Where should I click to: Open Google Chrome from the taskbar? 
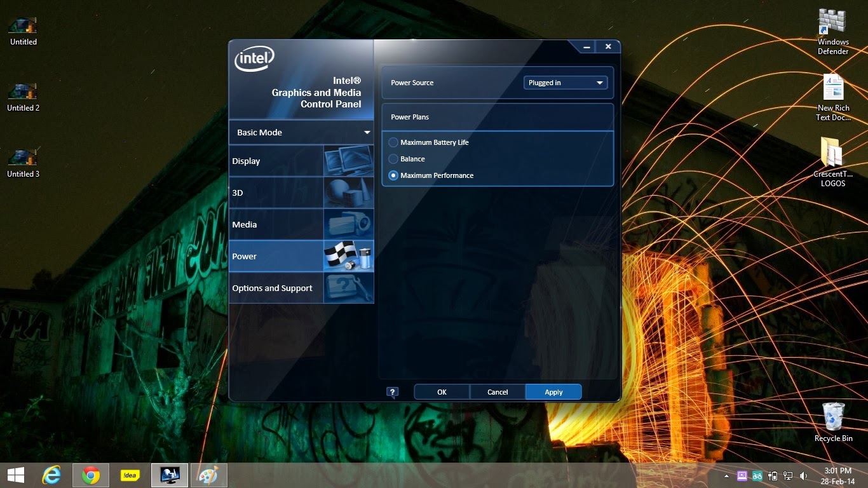[91, 475]
